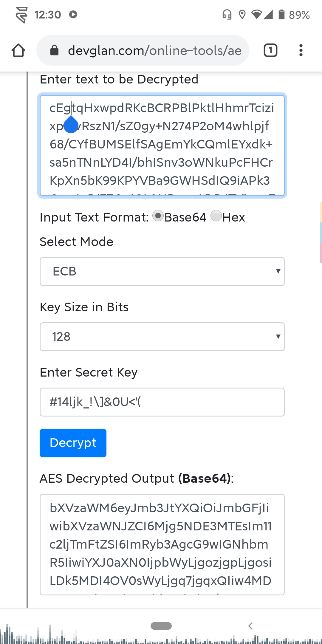The height and width of the screenshot is (644, 322).
Task: Tap the Android home pill button
Action: tap(161, 626)
